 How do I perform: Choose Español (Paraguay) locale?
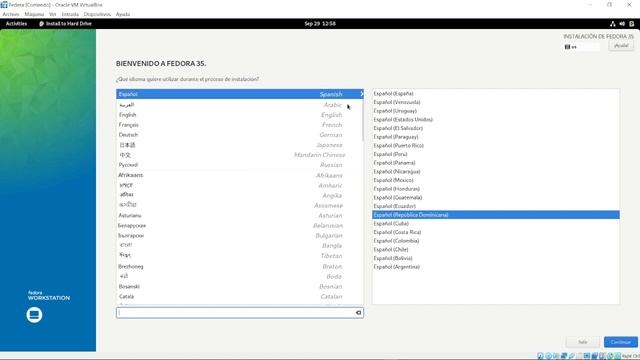(496, 137)
